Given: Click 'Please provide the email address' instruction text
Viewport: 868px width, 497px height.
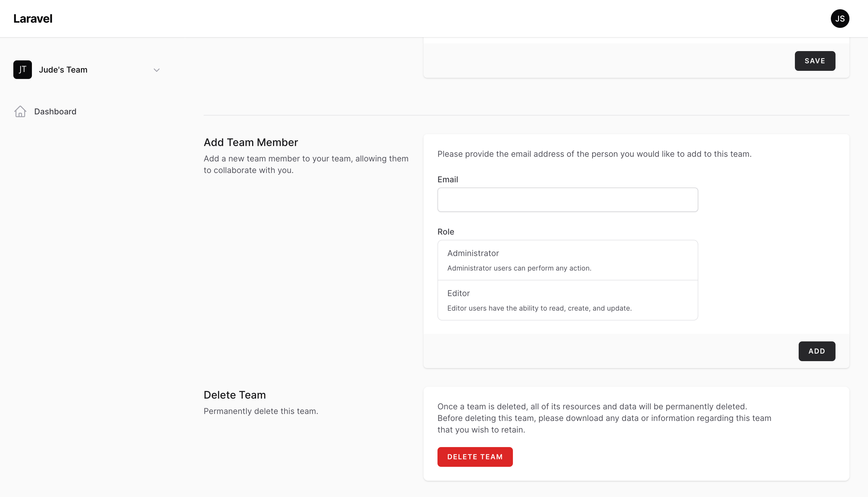Looking at the screenshot, I should click(x=594, y=154).
